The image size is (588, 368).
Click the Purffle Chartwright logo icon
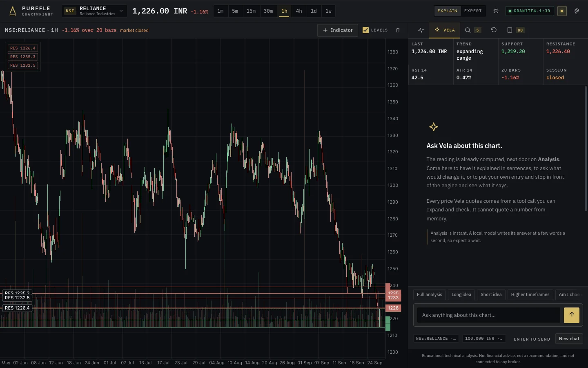(13, 11)
